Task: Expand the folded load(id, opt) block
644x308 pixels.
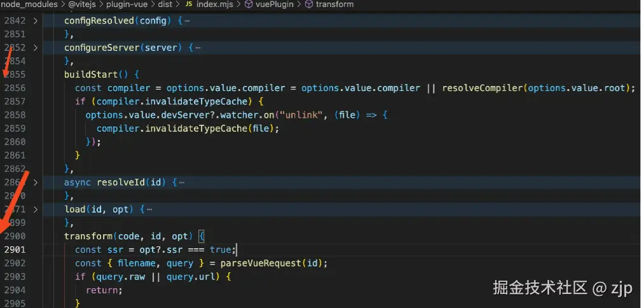Action: click(36, 209)
